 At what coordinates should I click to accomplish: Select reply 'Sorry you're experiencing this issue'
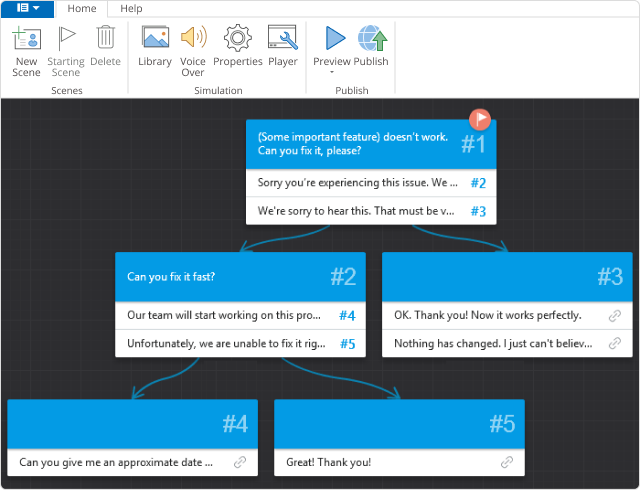tap(371, 183)
